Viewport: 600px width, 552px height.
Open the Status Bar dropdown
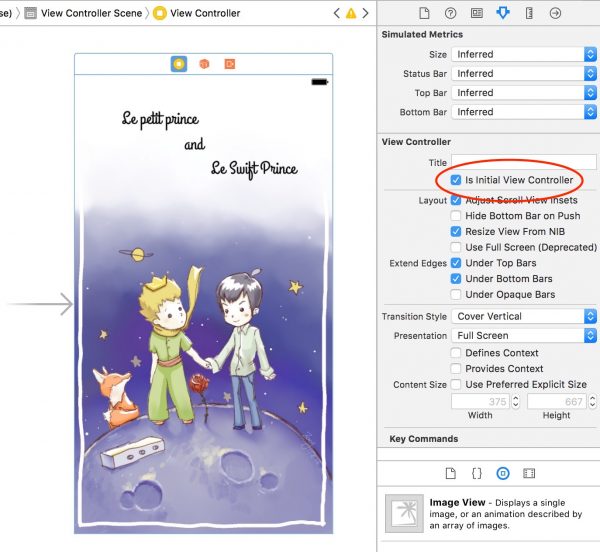point(524,73)
